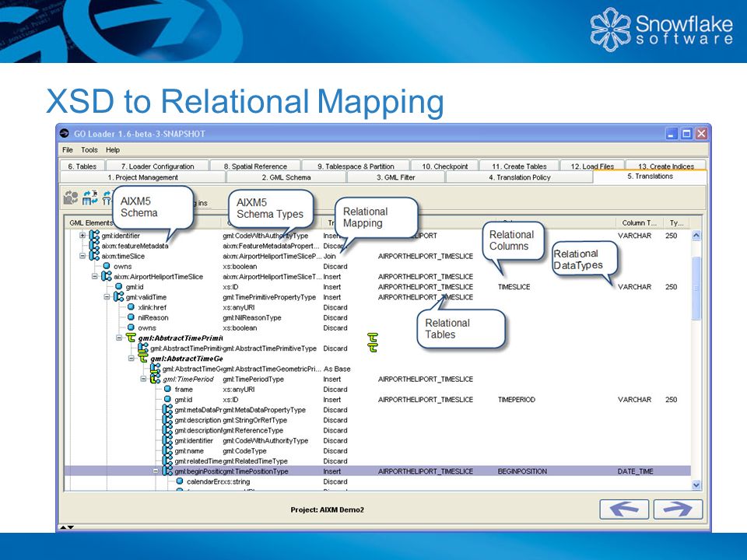
Task: Switch to 7. Loader Configuration tab
Action: pos(157,166)
